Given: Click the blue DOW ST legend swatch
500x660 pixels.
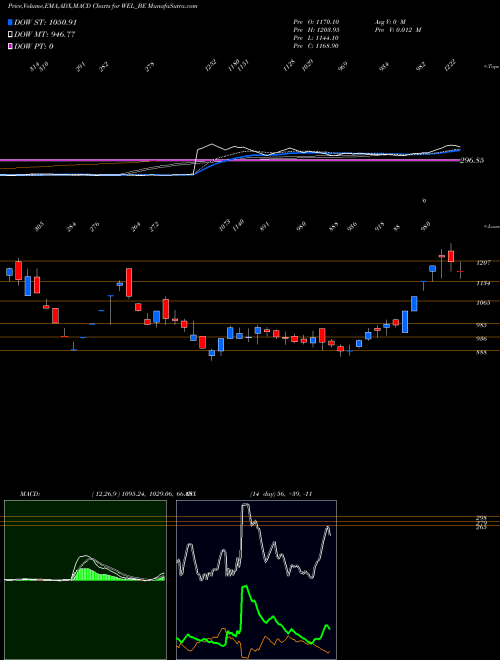Looking at the screenshot, I should (11, 23).
